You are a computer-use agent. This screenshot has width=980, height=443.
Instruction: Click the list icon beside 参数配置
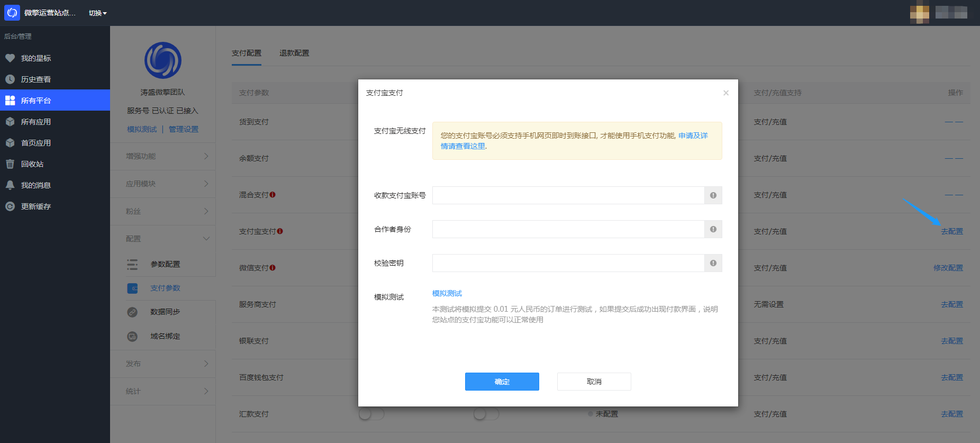click(x=132, y=264)
